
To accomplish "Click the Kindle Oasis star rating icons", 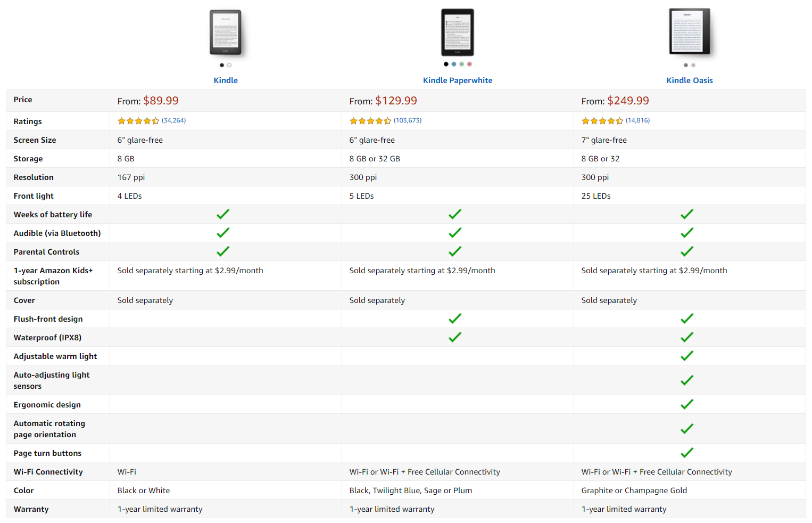I will 602,121.
